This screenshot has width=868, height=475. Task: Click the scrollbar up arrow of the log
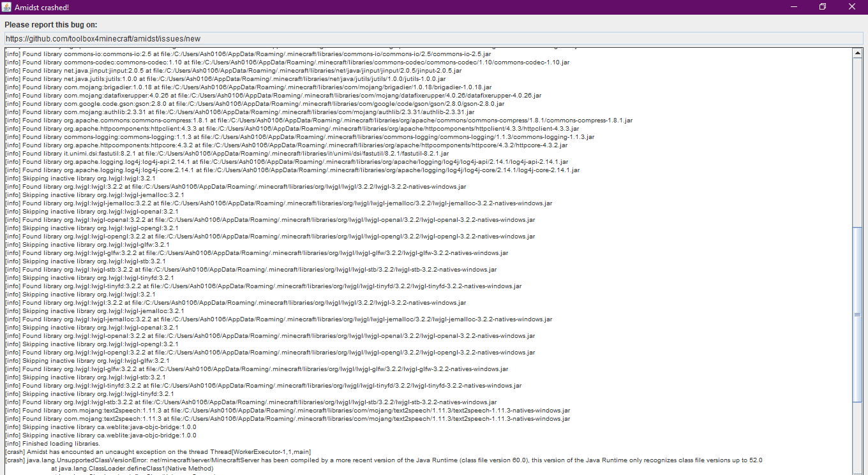[858, 54]
